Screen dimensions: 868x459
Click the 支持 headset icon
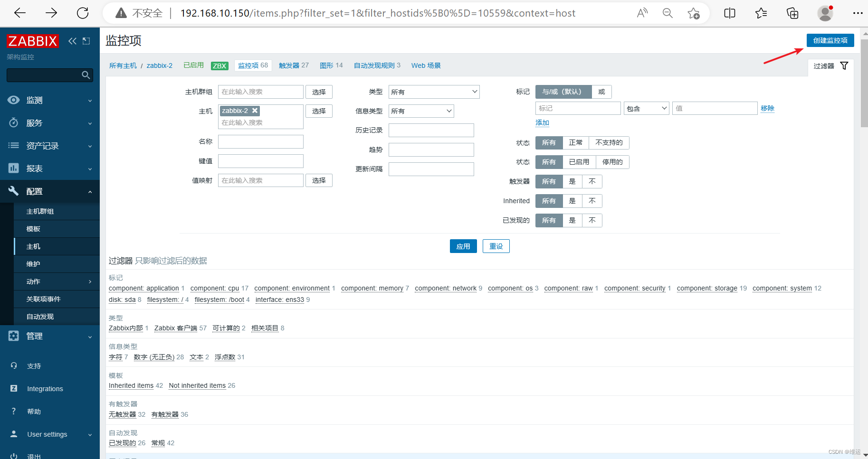(14, 365)
